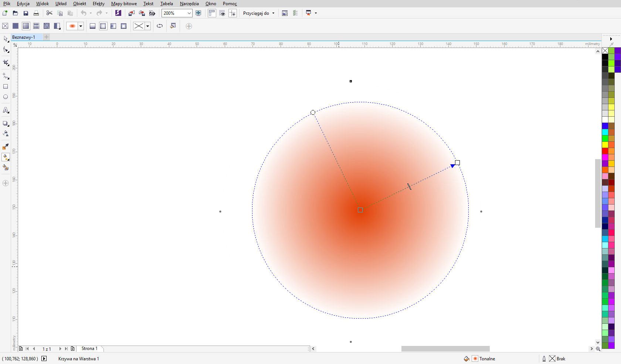Click the reverse fill arrows icon
Screen dimensions: 621x364
coord(160,26)
